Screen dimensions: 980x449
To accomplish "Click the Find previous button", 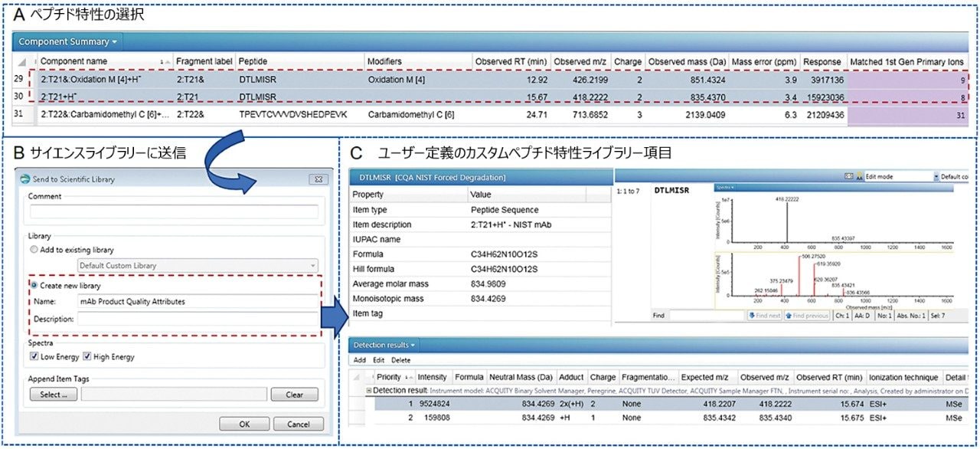I will [x=807, y=315].
